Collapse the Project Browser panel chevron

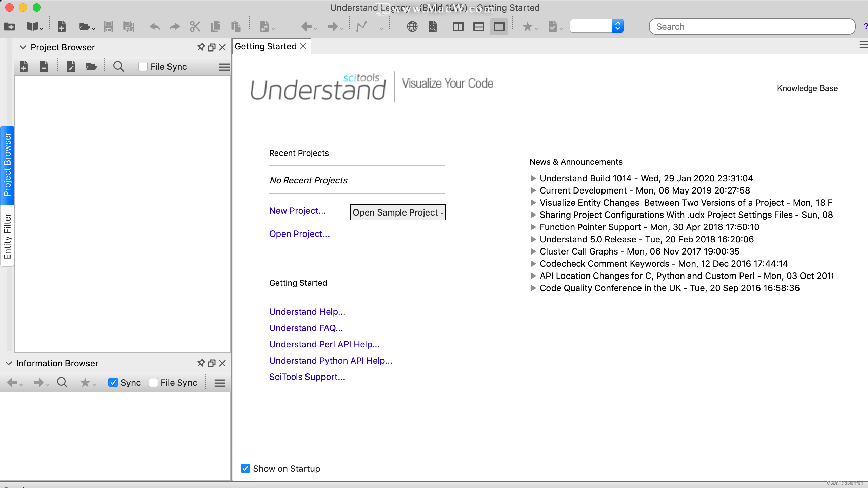coord(23,47)
